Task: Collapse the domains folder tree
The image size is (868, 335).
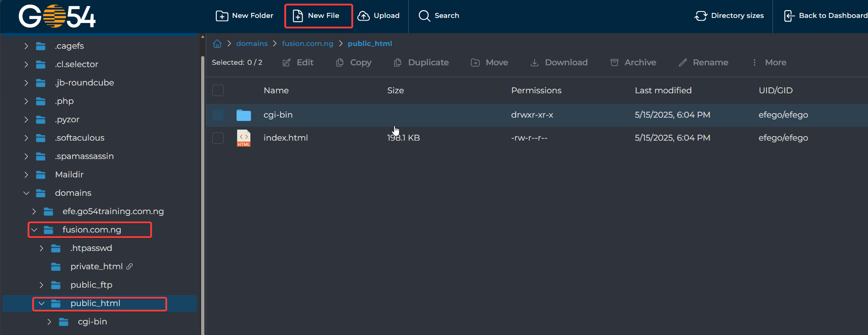Action: (x=26, y=193)
